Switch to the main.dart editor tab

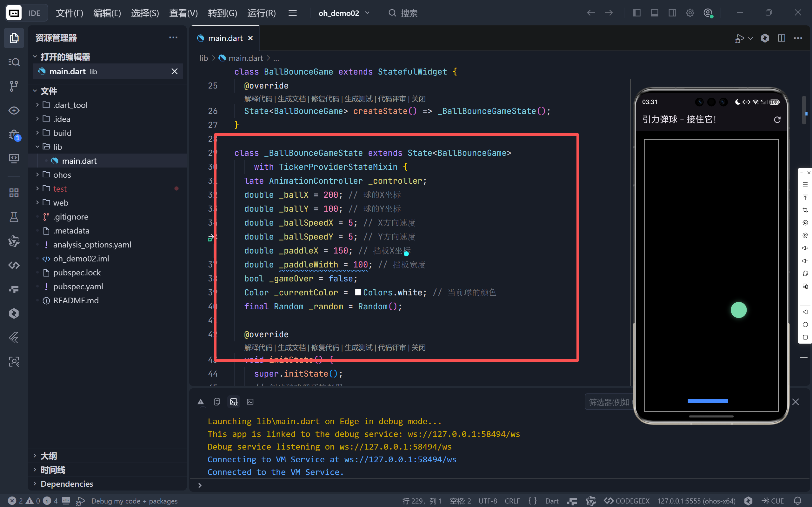(x=225, y=38)
